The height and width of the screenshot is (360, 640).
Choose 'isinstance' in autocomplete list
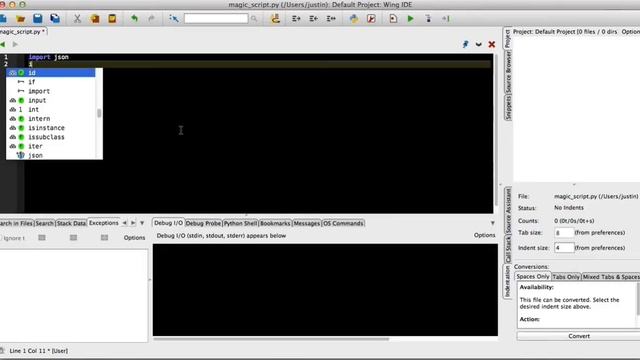[x=50, y=128]
